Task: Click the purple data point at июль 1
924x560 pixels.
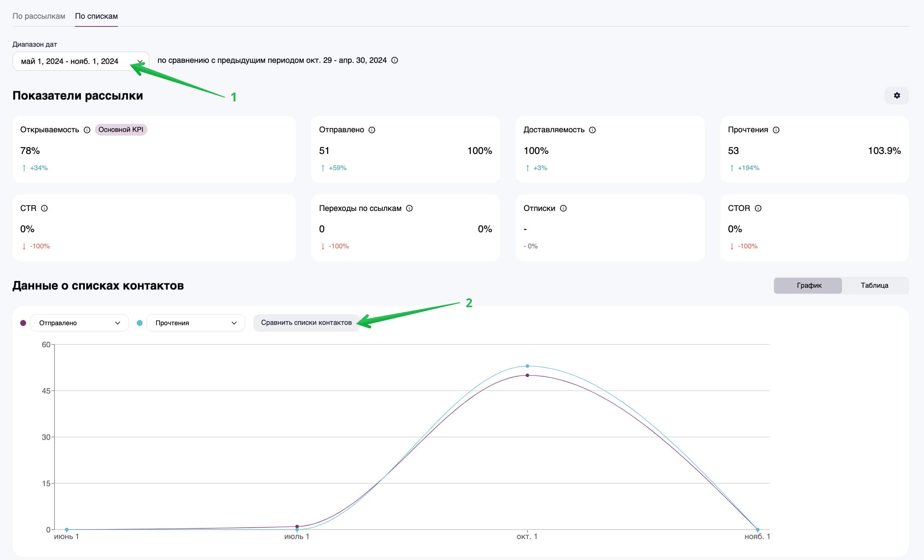Action: (297, 526)
